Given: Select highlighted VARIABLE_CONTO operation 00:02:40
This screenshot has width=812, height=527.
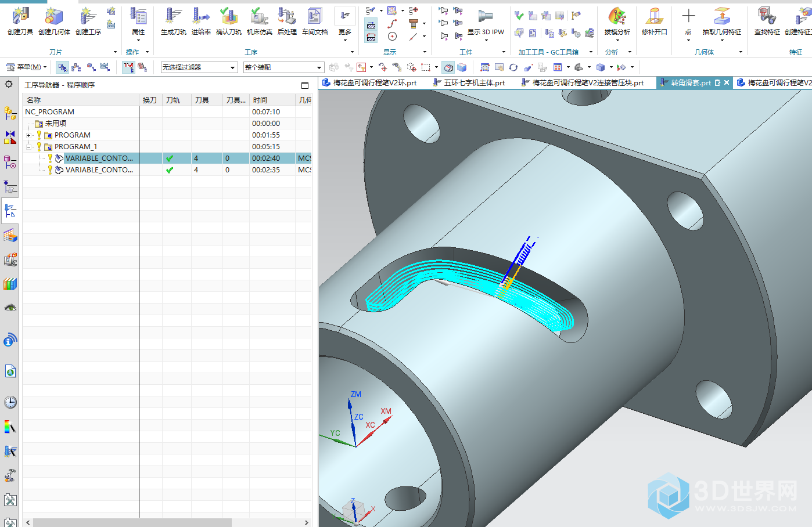Looking at the screenshot, I should point(99,158).
